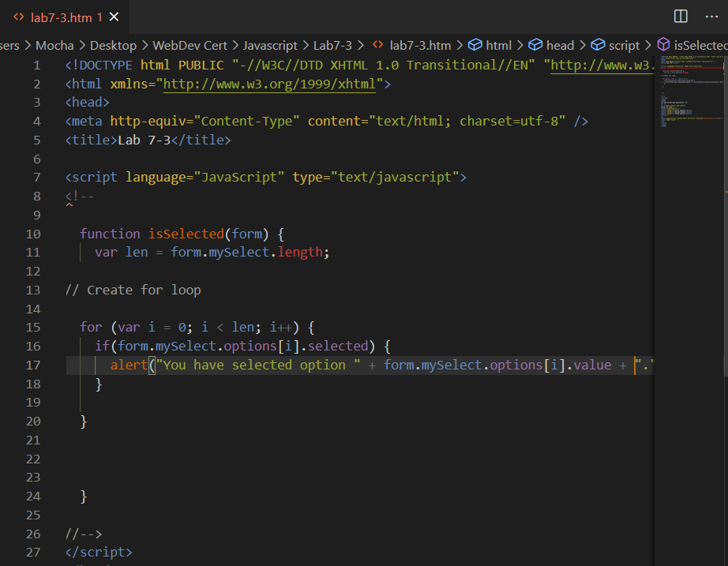This screenshot has width=728, height=566.
Task: Click lab7-3.htm in the breadcrumbs
Action: (420, 46)
